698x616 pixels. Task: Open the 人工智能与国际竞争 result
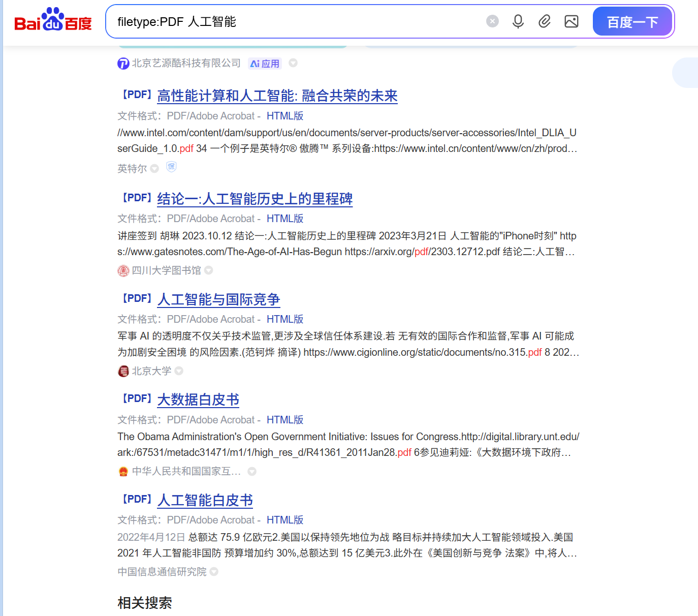[x=218, y=300]
